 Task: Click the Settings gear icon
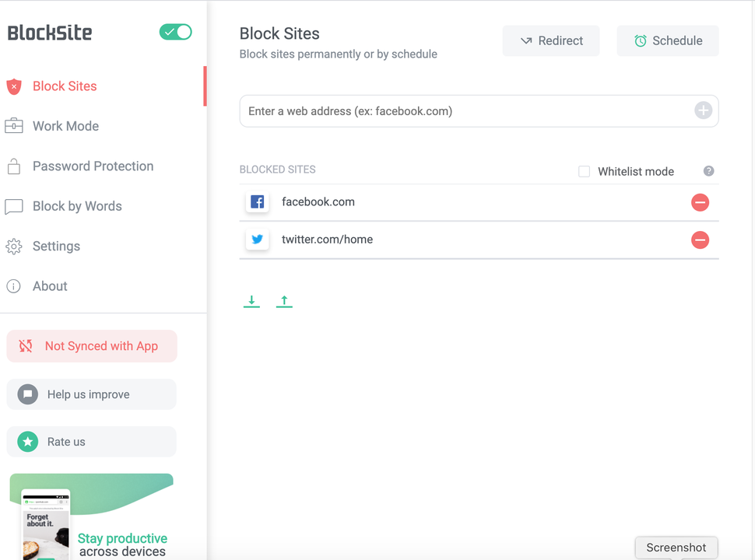point(13,247)
